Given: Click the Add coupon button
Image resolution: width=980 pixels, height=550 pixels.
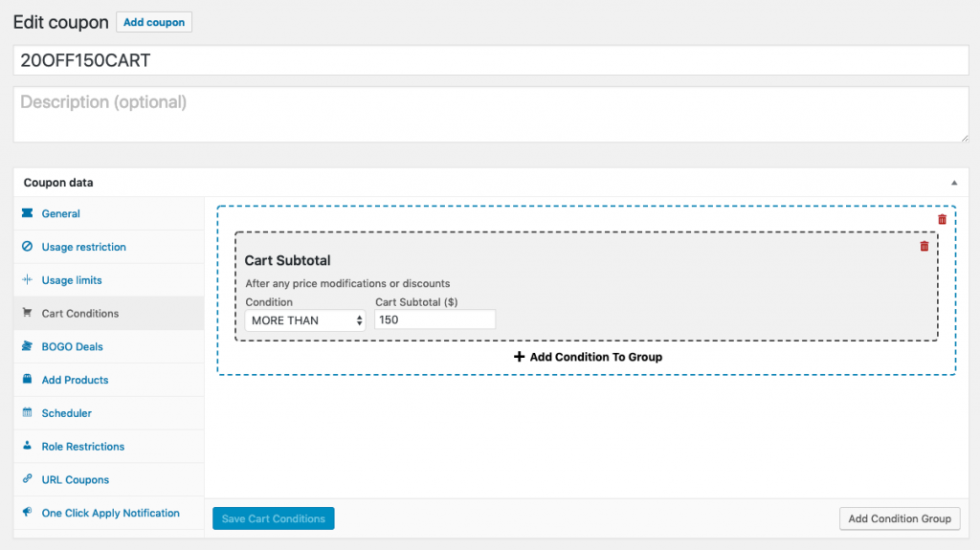Looking at the screenshot, I should point(154,22).
